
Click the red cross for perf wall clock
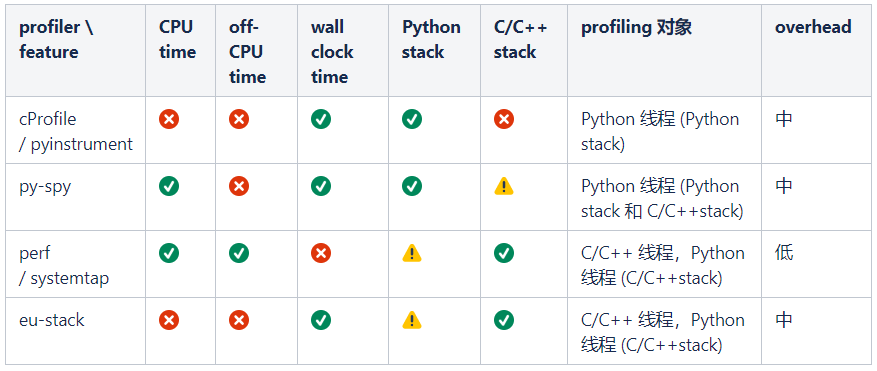(321, 253)
